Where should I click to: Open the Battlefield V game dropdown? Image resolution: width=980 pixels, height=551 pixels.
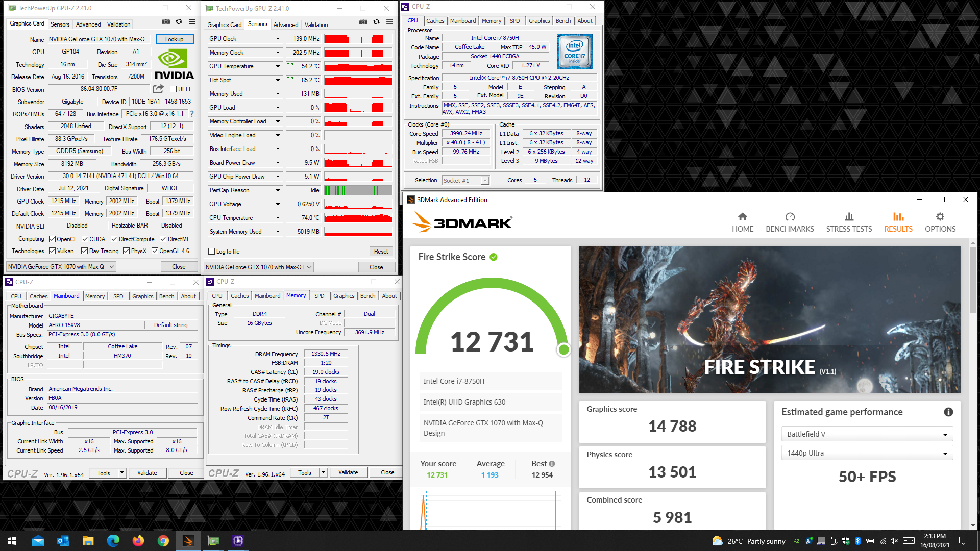(x=867, y=434)
